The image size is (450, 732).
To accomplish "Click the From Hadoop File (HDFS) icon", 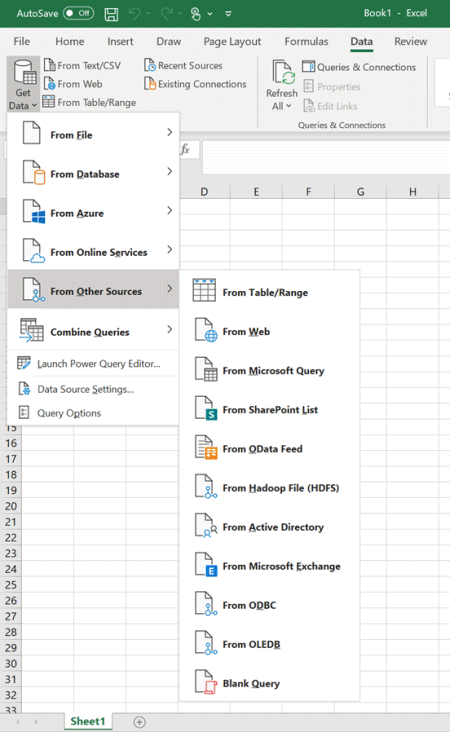I will tap(206, 487).
